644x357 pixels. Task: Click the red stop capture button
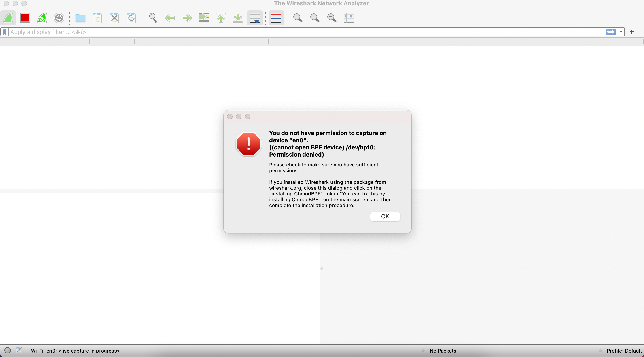point(25,18)
